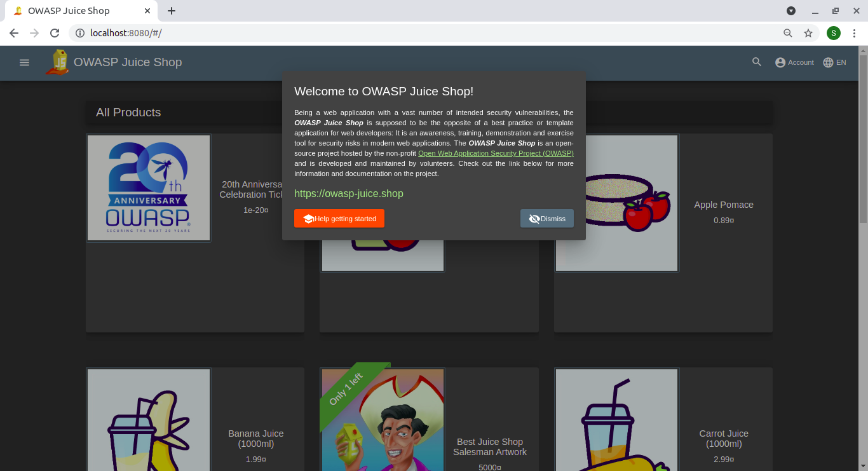Image resolution: width=868 pixels, height=471 pixels.
Task: Open a new browser tab
Action: point(172,11)
